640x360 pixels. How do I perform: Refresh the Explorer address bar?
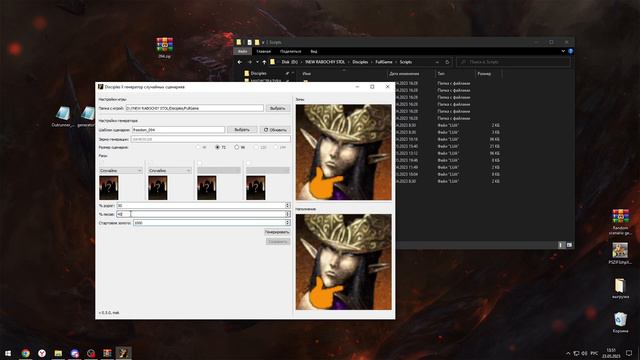447,62
